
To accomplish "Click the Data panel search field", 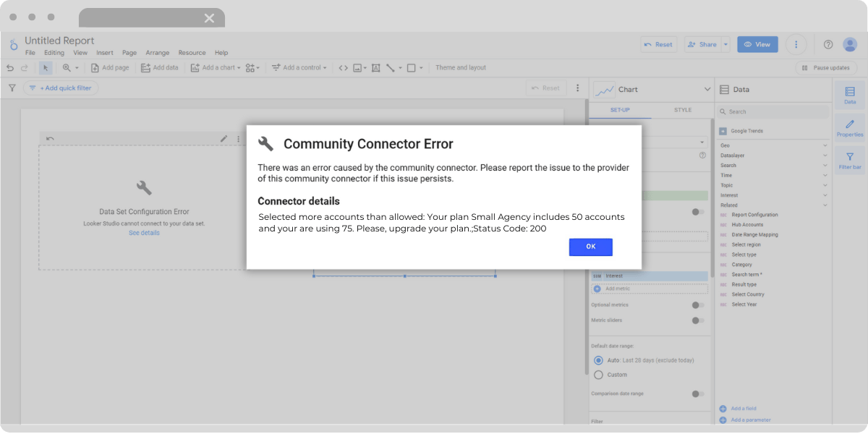I will coord(773,112).
